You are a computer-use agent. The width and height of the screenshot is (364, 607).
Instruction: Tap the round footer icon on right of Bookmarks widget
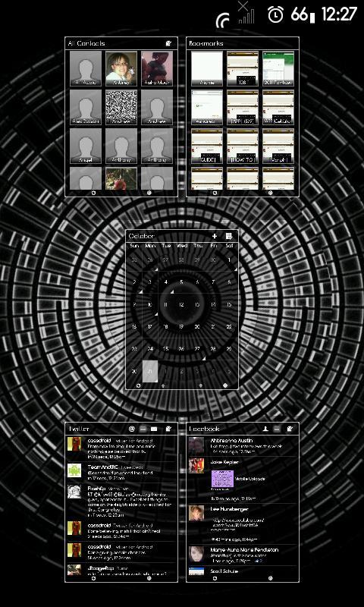click(x=271, y=193)
